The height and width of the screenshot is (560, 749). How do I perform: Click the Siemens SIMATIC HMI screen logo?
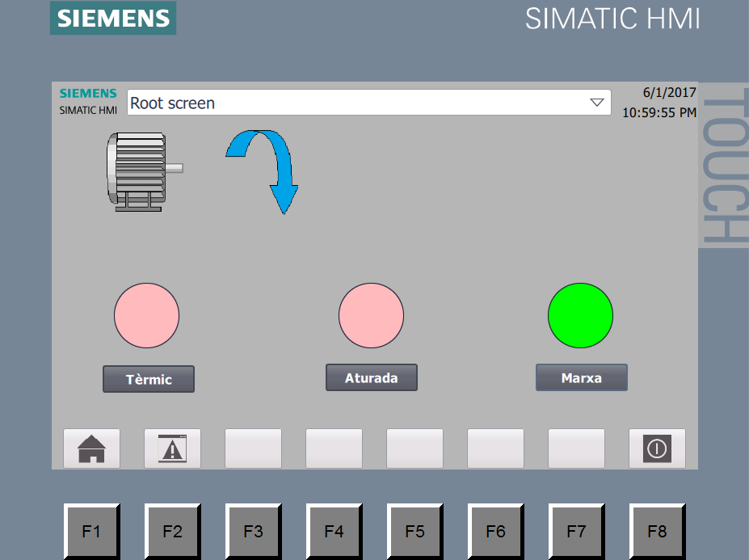[88, 102]
